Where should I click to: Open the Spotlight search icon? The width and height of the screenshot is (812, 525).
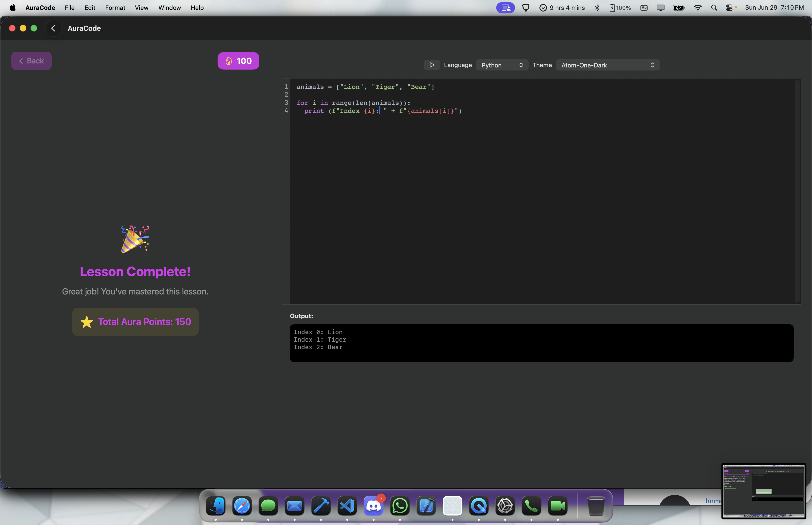click(714, 8)
